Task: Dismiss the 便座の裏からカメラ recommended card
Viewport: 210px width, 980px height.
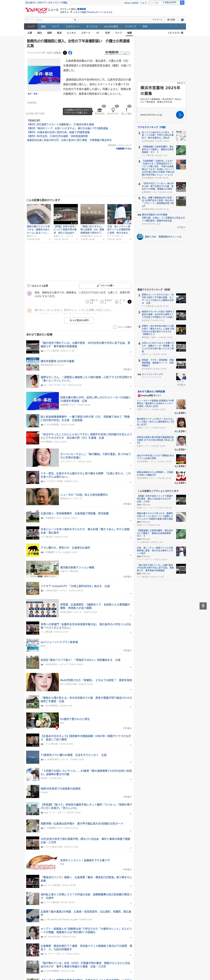Action: pos(50,239)
